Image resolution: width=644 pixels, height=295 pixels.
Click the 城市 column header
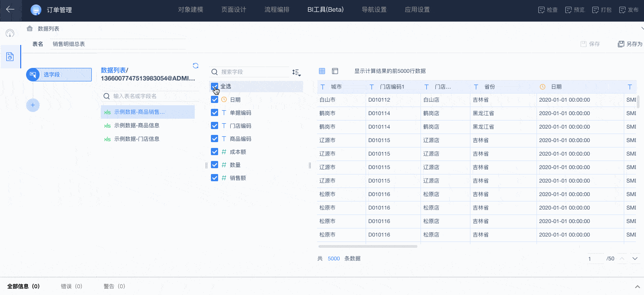pyautogui.click(x=341, y=87)
